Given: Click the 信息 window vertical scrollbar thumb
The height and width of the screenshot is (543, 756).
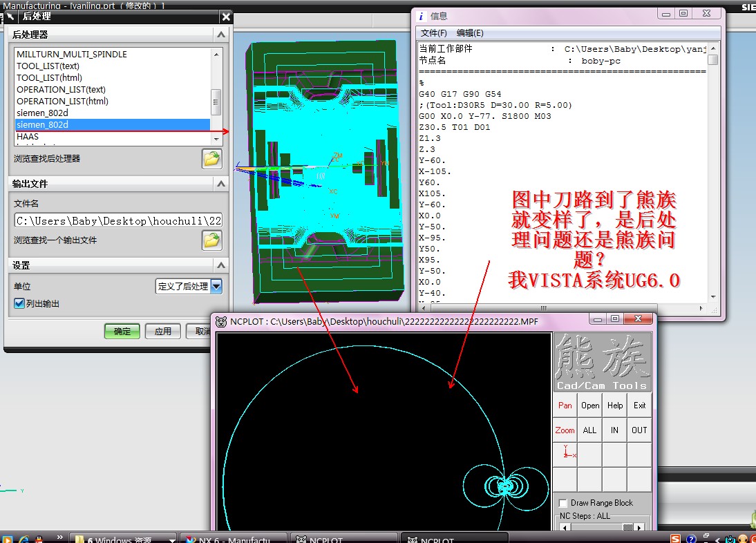Looking at the screenshot, I should pos(713,60).
